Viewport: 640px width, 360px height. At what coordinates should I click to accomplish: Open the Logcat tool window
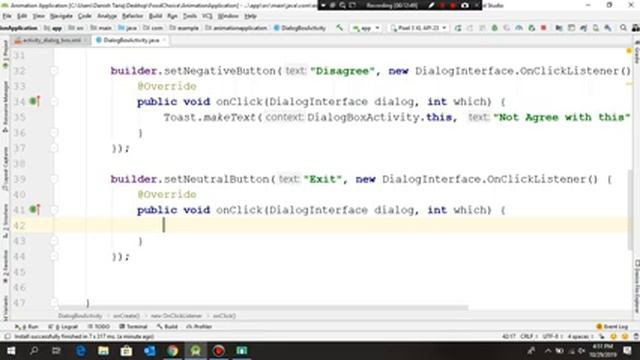tap(63, 327)
